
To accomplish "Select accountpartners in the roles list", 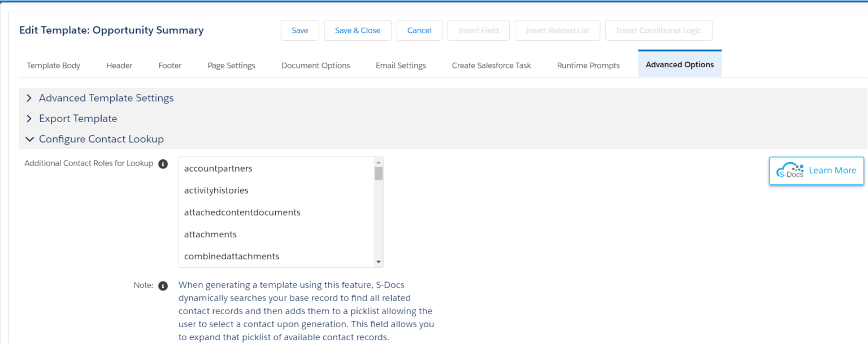I will (x=218, y=168).
